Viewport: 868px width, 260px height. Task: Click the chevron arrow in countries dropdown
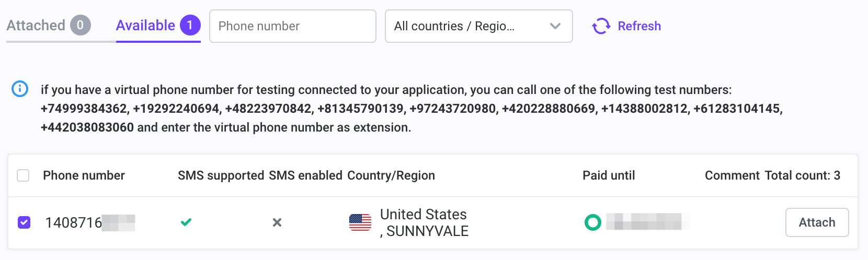click(555, 26)
